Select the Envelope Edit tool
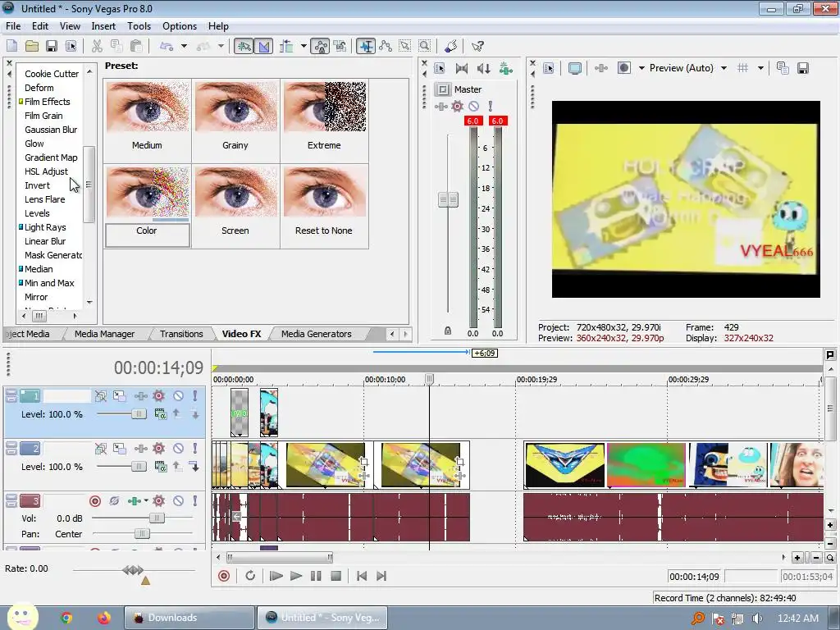The image size is (840, 630). coord(386,46)
